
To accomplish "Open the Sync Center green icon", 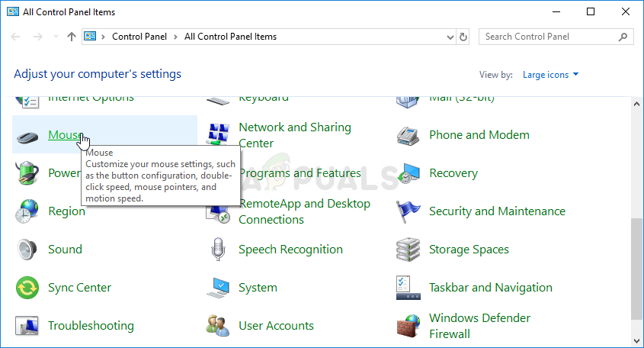I will [x=27, y=288].
